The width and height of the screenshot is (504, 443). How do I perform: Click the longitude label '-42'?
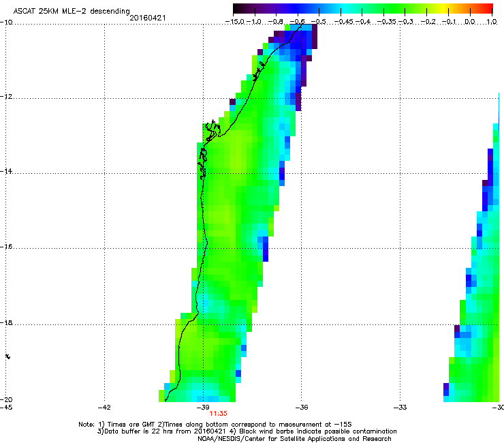click(104, 408)
